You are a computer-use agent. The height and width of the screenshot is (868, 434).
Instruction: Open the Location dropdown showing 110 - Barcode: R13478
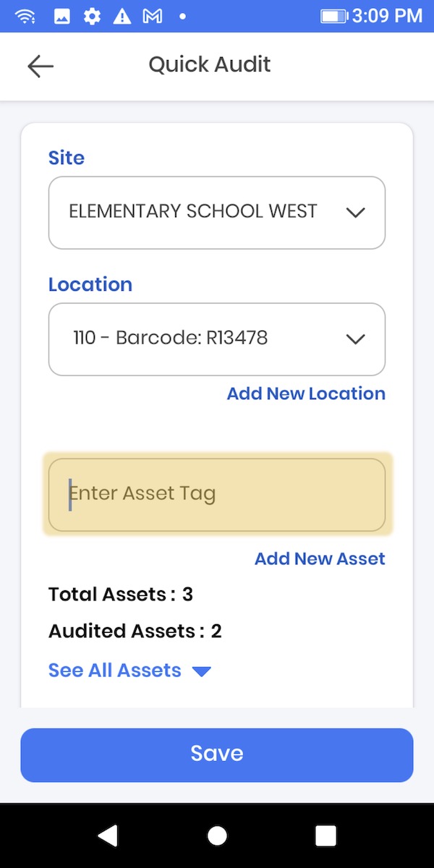coord(217,339)
